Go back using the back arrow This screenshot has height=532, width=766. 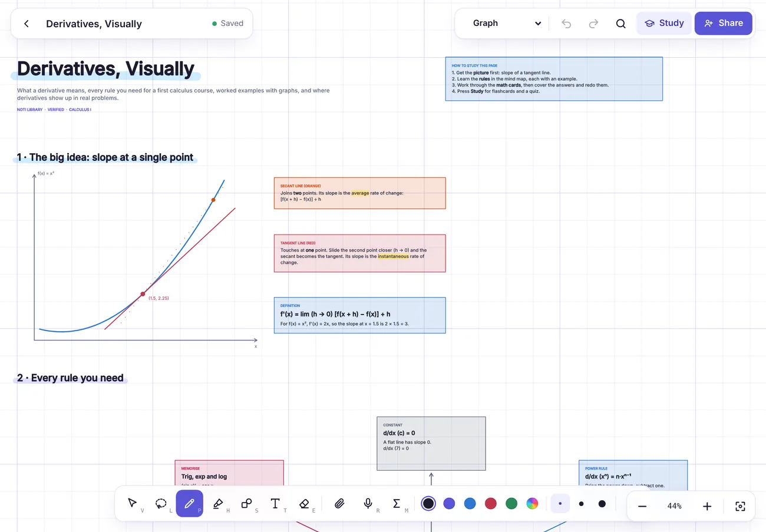click(27, 24)
